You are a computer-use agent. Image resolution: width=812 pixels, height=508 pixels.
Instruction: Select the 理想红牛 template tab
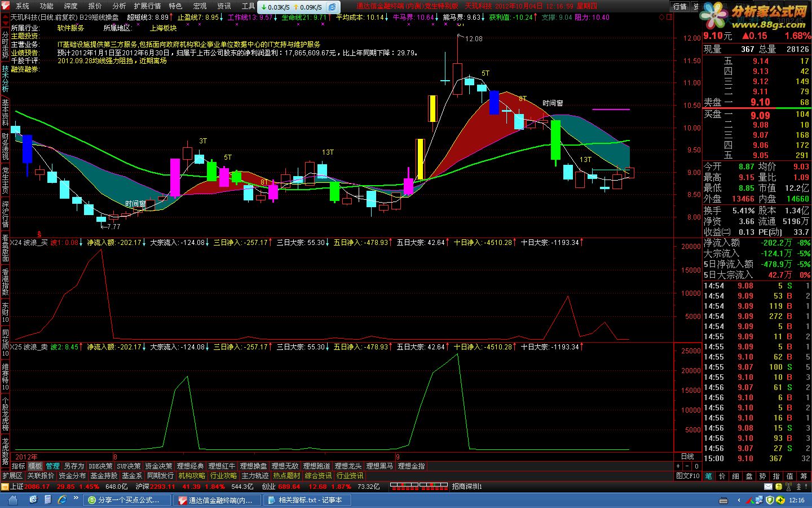[222, 466]
